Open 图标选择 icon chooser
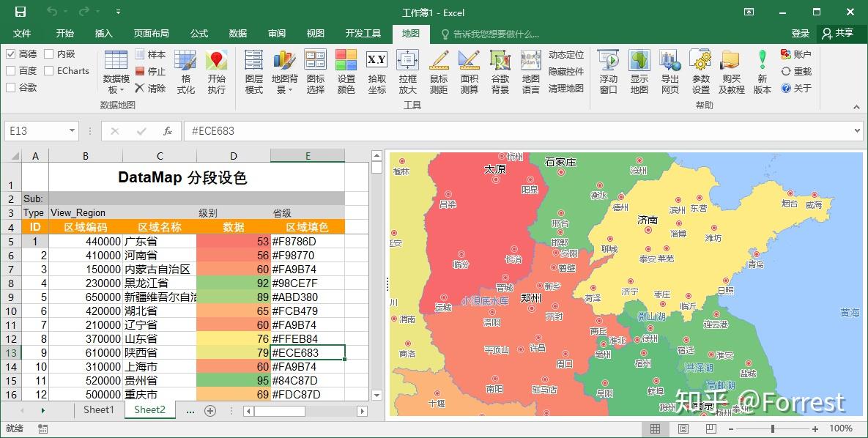 pyautogui.click(x=316, y=72)
